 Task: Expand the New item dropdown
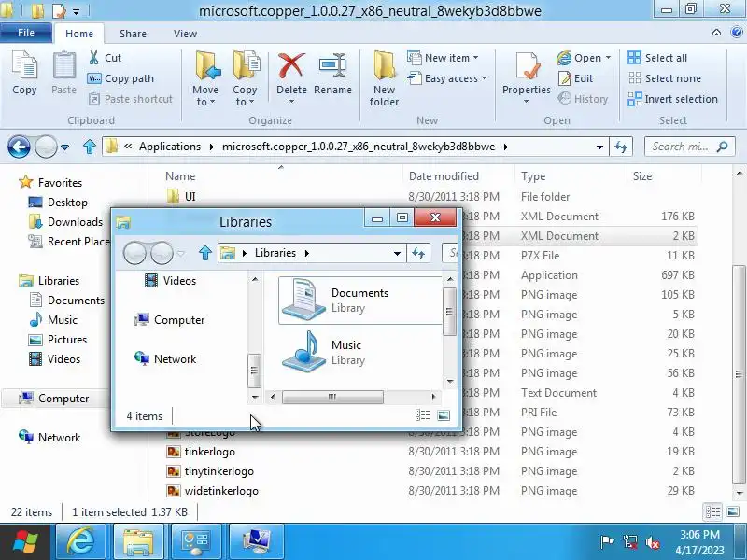click(x=475, y=58)
